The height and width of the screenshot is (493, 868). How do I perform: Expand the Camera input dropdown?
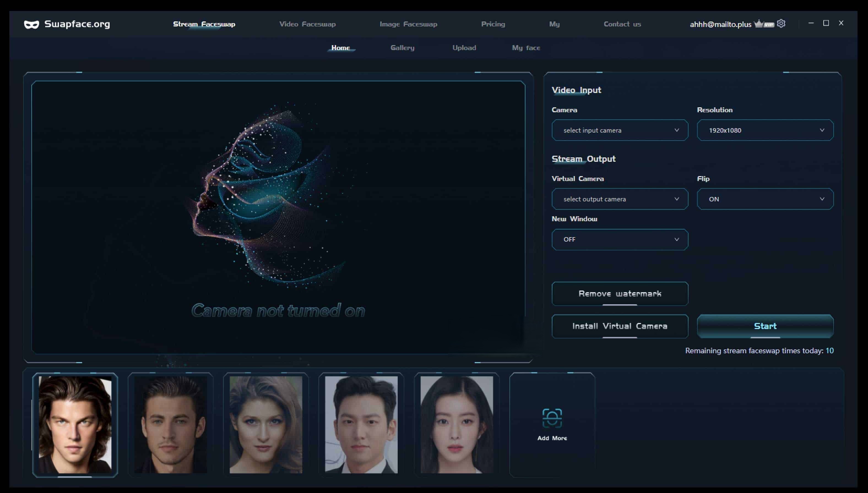[620, 130]
